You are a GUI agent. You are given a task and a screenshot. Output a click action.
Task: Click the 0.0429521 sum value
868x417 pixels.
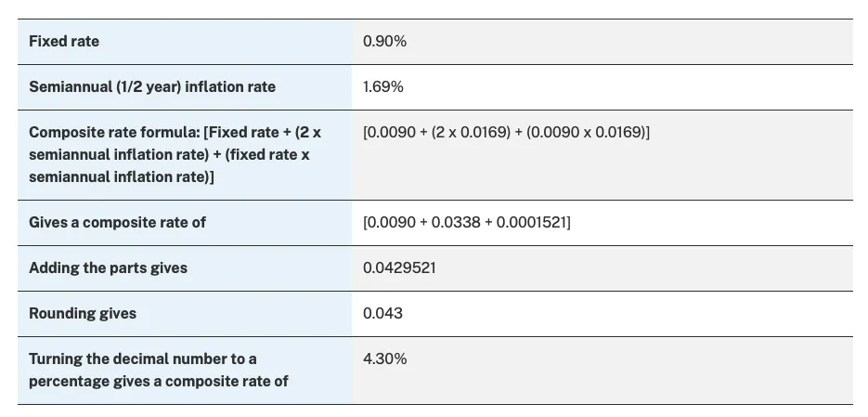pos(399,268)
